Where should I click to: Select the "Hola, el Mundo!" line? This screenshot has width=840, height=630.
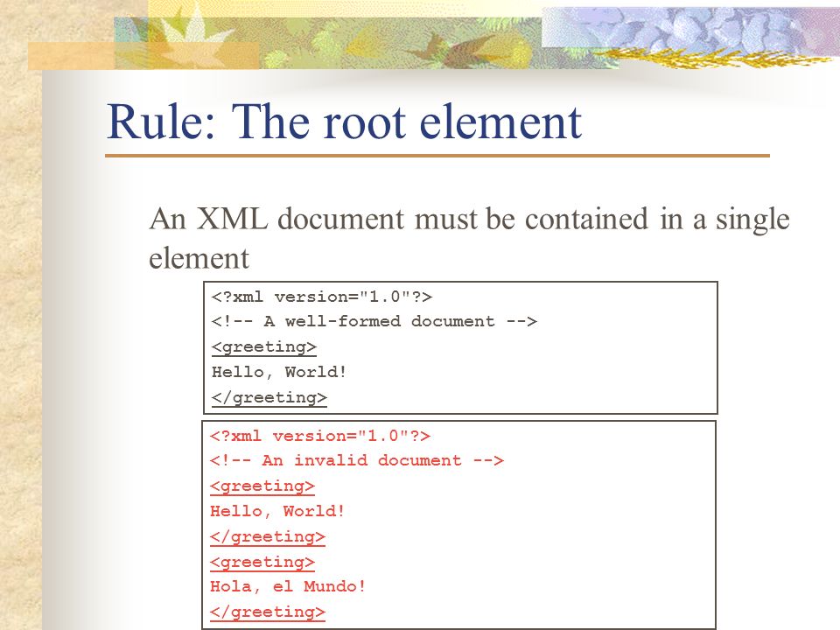pyautogui.click(x=288, y=586)
